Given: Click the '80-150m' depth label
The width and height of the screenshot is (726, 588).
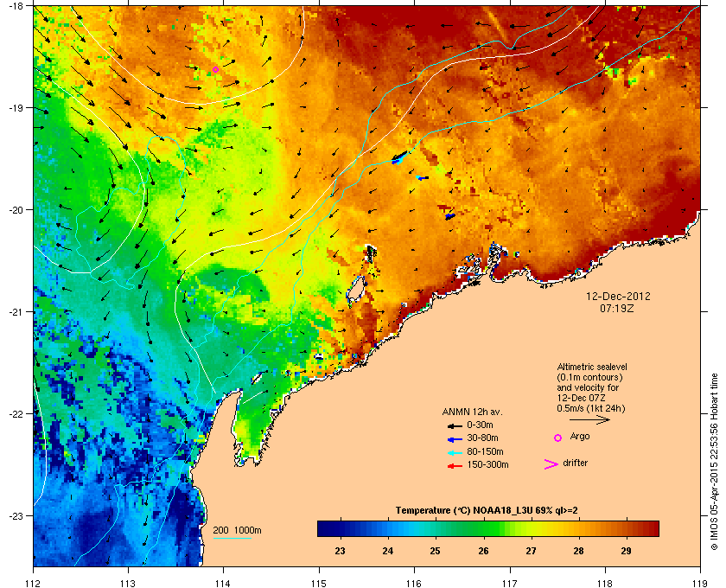Looking at the screenshot, I should (485, 451).
